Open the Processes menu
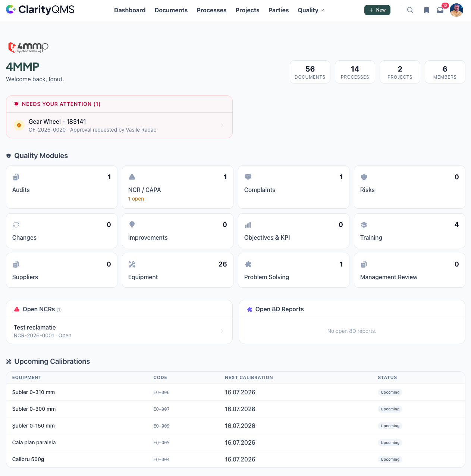471x476 pixels. coord(211,10)
